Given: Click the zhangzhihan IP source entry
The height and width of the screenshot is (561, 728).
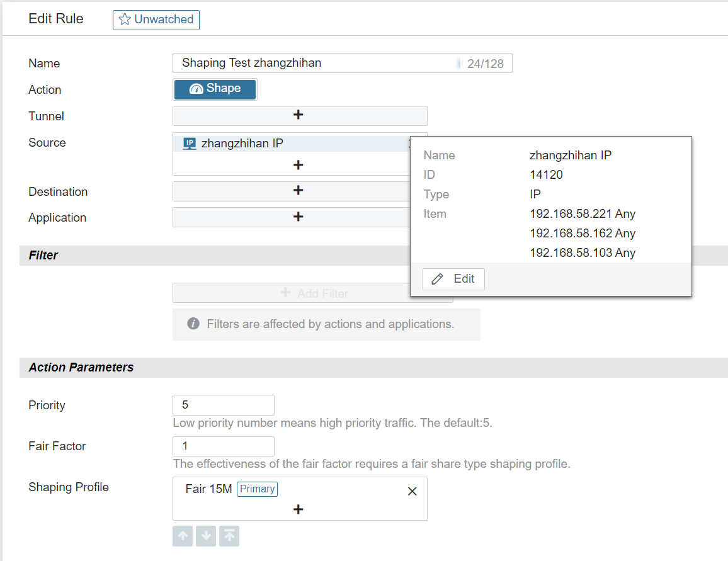Looking at the screenshot, I should tap(242, 144).
